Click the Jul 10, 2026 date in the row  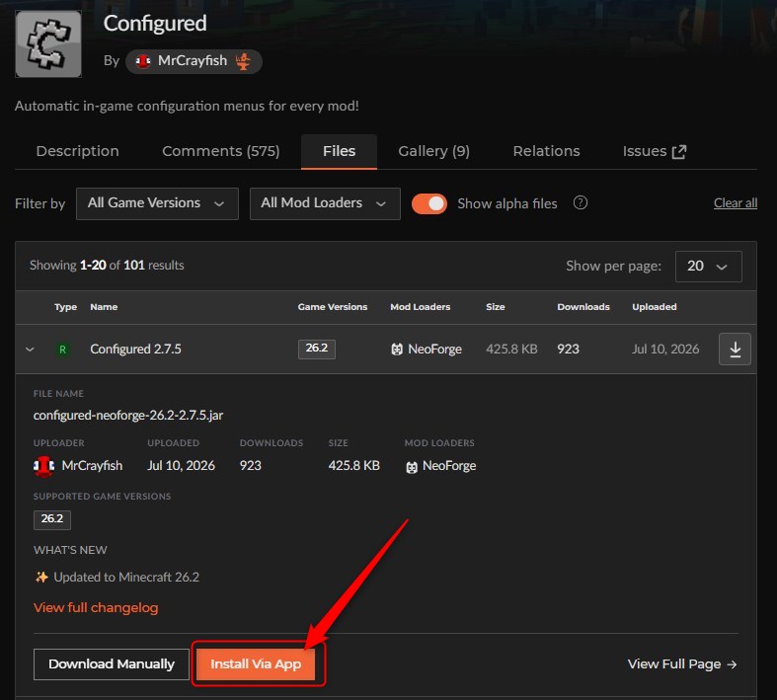pos(665,350)
